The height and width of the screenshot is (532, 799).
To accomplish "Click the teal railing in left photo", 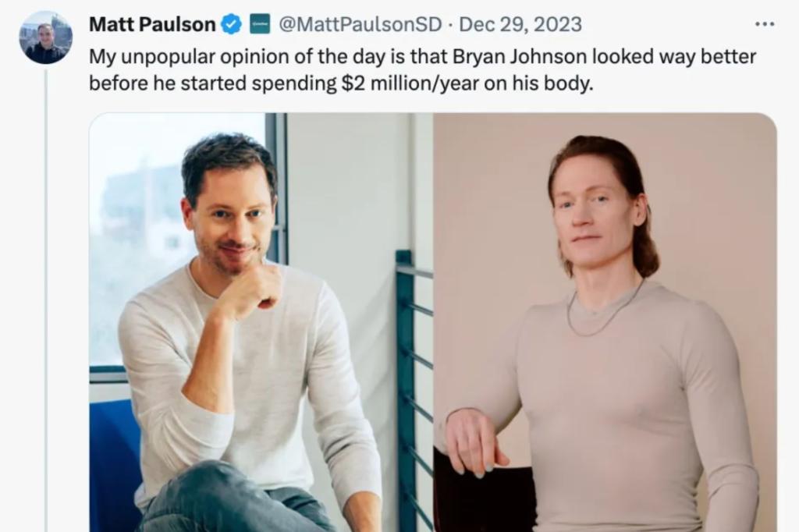I will point(414,387).
